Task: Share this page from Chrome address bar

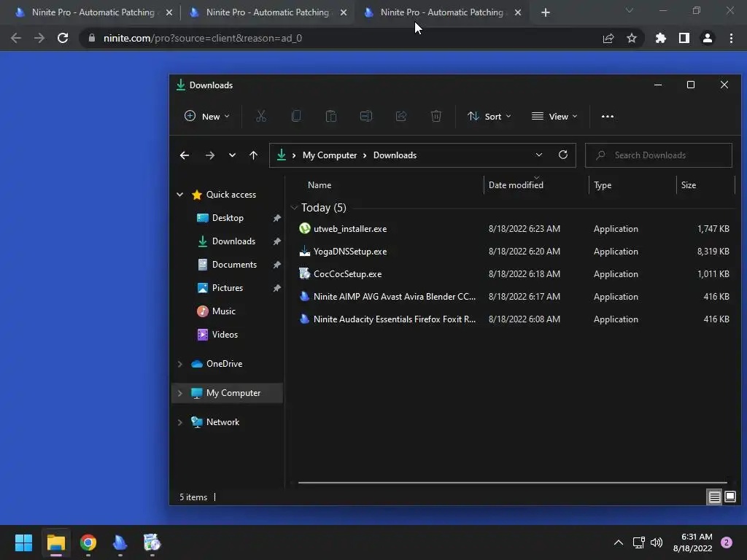Action: [608, 38]
